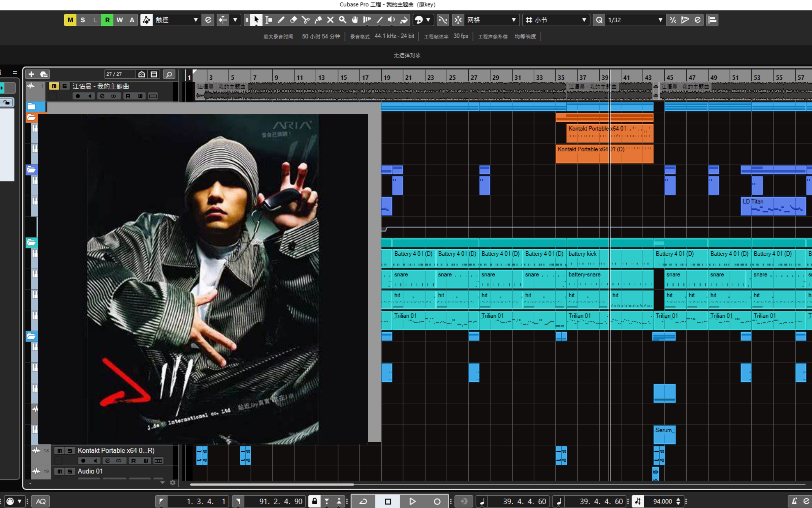Open the 小节 grid type dropdown
The height and width of the screenshot is (508, 812).
click(x=556, y=20)
